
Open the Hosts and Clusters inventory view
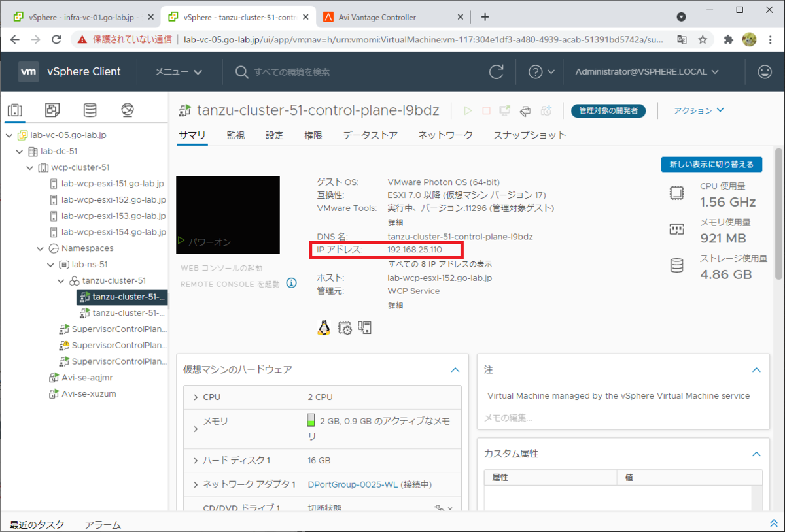click(x=15, y=110)
